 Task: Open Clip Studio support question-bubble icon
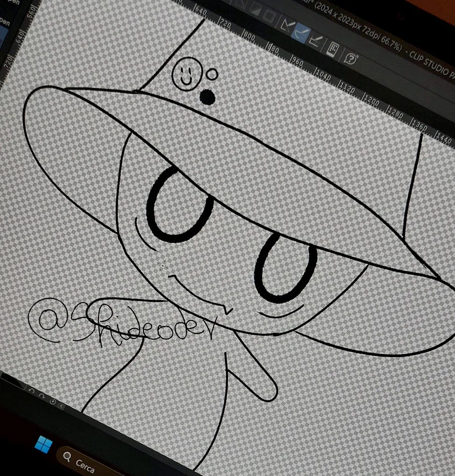pos(351,58)
